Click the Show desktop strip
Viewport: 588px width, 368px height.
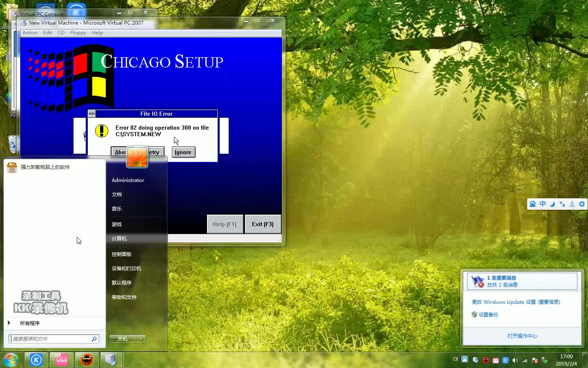[585, 360]
